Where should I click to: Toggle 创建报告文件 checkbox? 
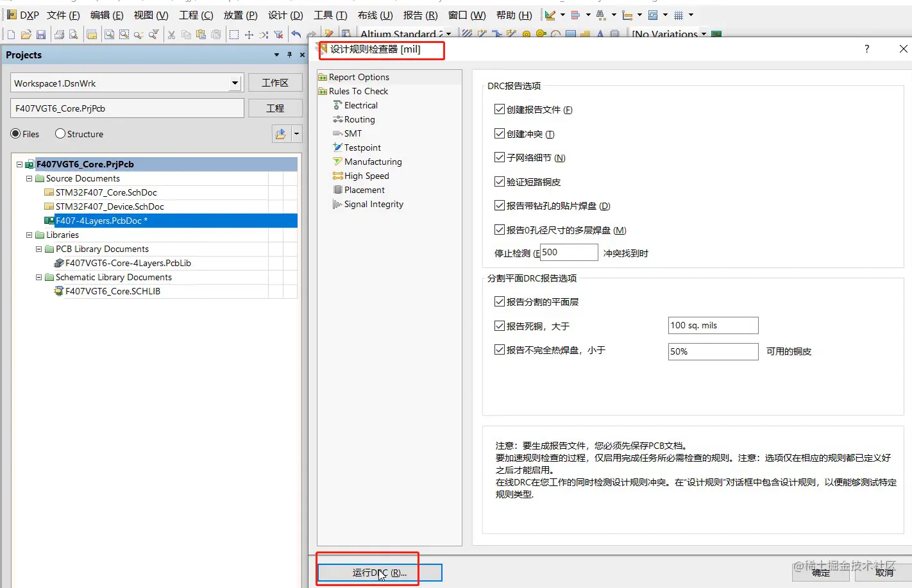click(x=499, y=109)
